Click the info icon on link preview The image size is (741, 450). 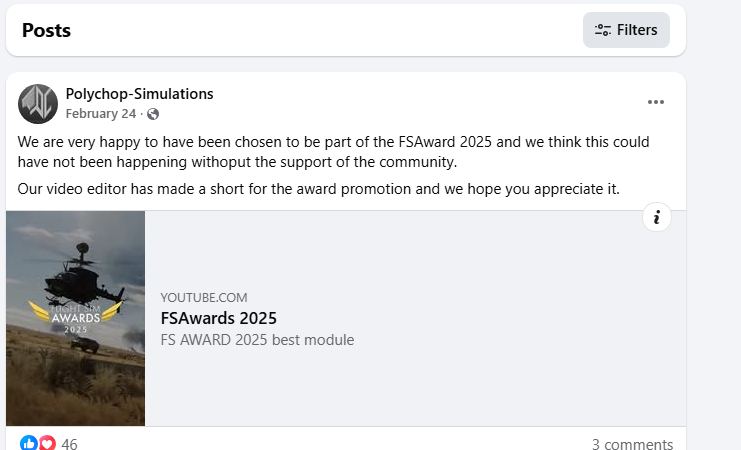click(657, 217)
